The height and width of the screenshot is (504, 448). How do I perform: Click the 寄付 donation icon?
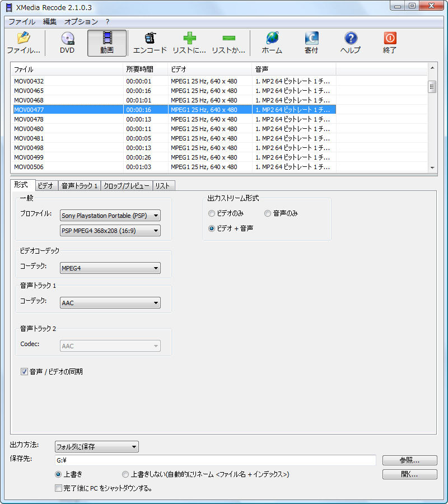[312, 42]
